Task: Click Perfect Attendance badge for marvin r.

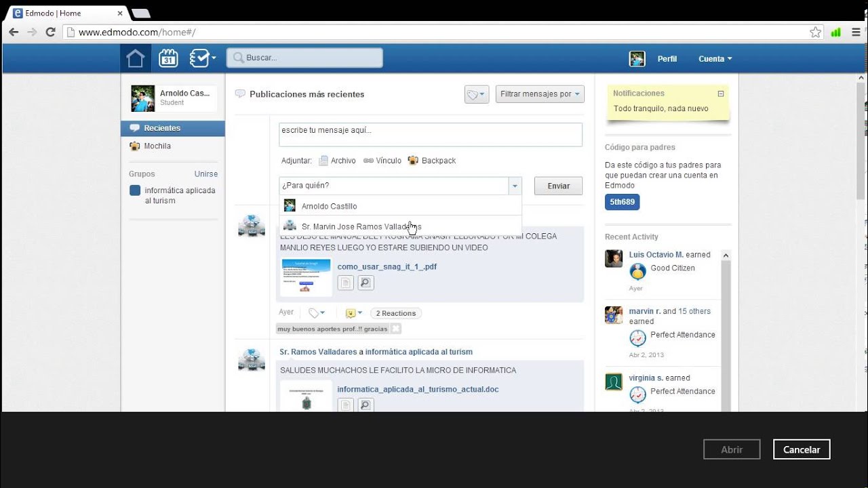Action: pos(637,338)
